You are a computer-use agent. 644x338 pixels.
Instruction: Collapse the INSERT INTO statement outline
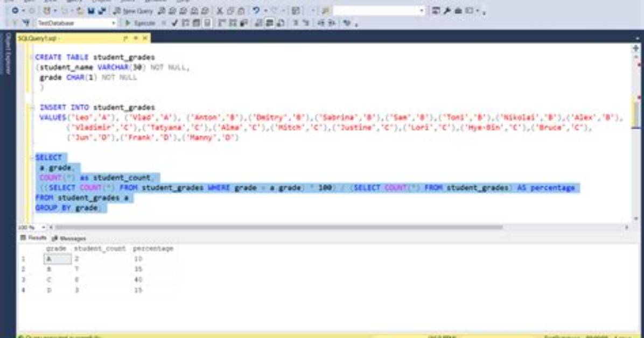coord(32,108)
